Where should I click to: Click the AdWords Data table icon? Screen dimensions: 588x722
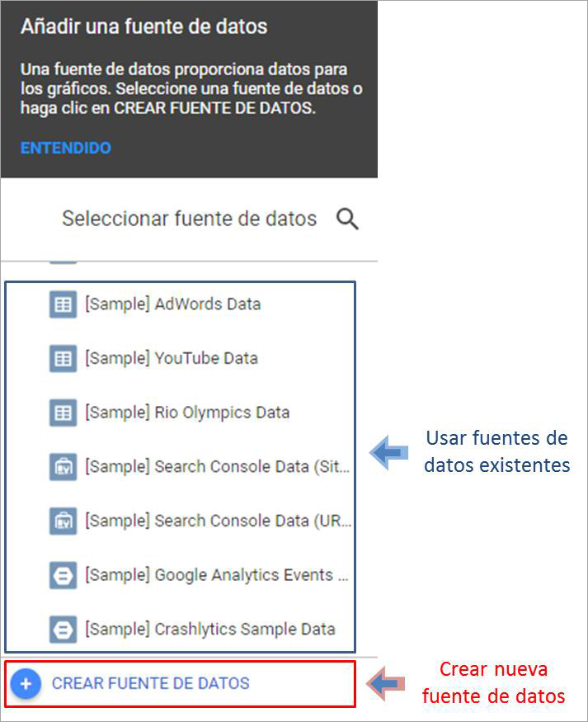[x=63, y=304]
